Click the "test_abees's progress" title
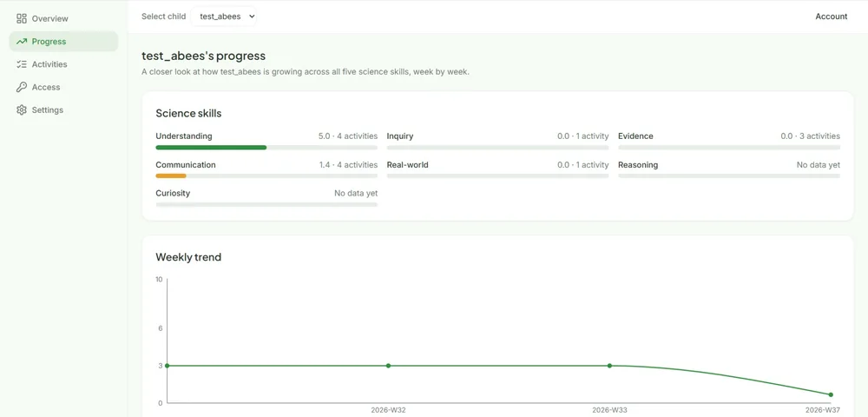The image size is (868, 417). click(204, 56)
